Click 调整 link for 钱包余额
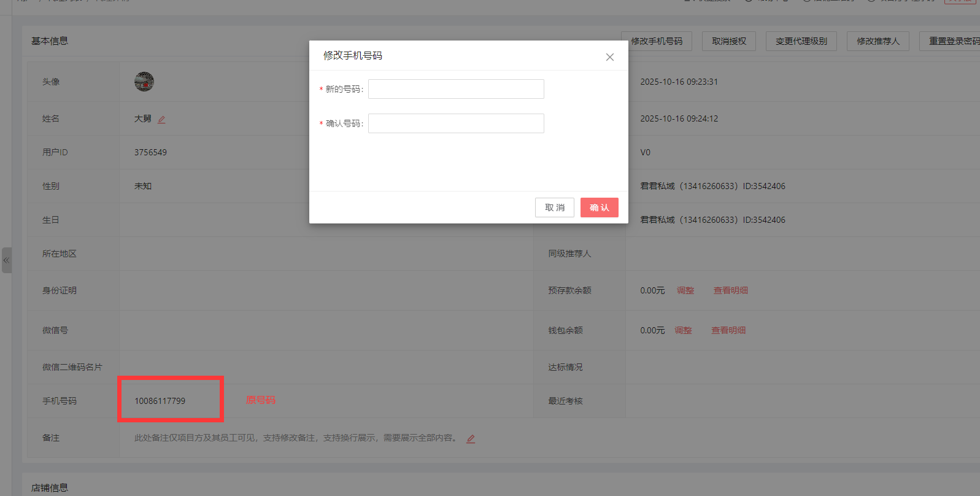This screenshot has height=496, width=980. pos(683,330)
